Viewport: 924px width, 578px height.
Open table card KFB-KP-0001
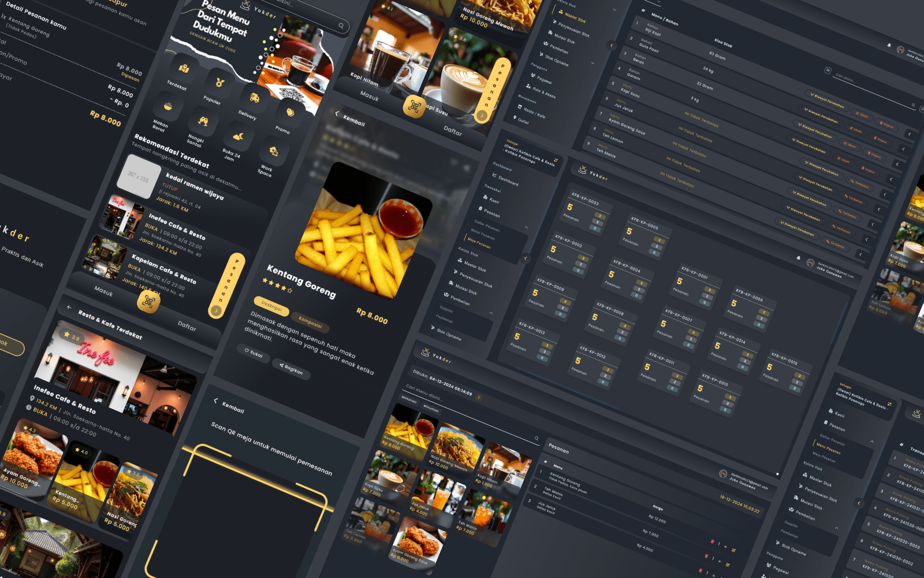point(694,285)
